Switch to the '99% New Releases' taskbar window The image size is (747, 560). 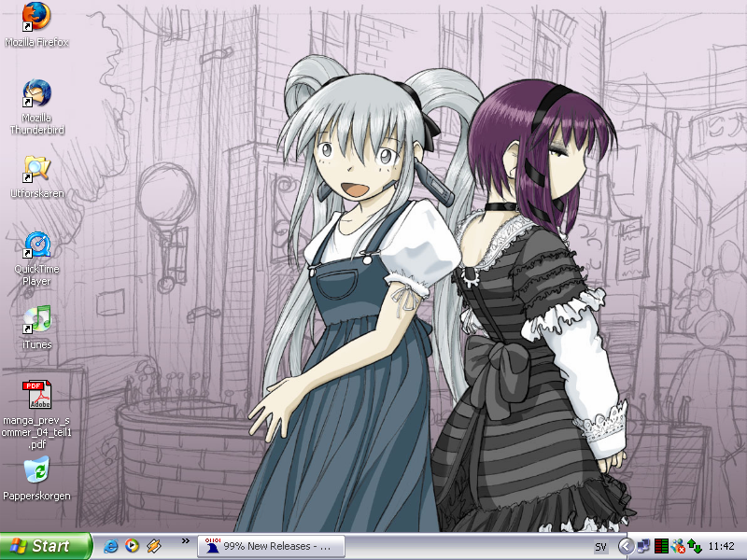point(271,546)
